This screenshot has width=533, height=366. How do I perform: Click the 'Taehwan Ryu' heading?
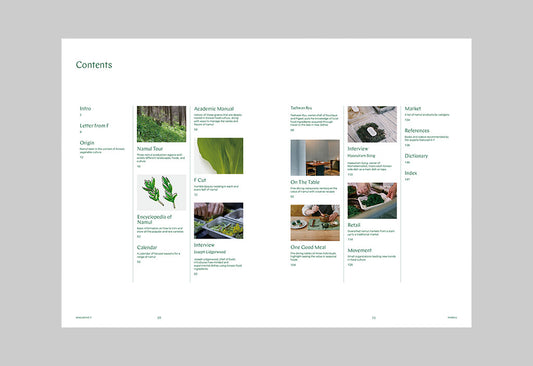301,108
